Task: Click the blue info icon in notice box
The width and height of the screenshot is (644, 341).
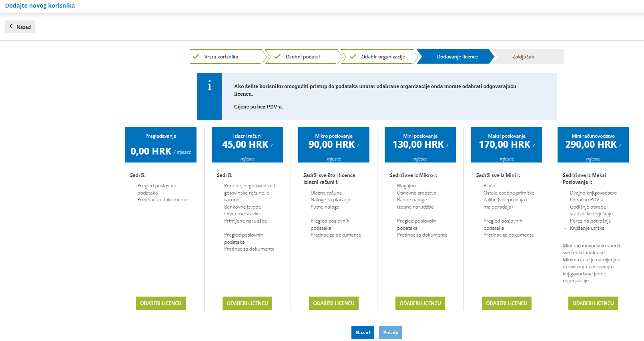Action: [x=209, y=86]
